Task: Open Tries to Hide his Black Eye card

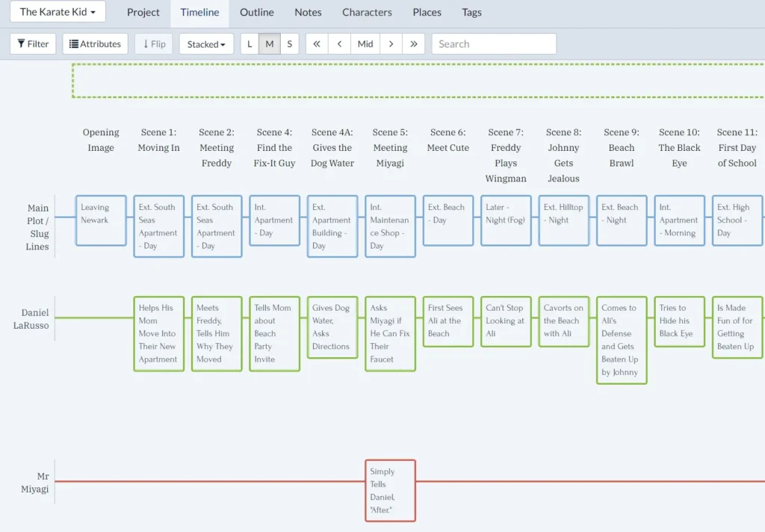Action: (680, 321)
